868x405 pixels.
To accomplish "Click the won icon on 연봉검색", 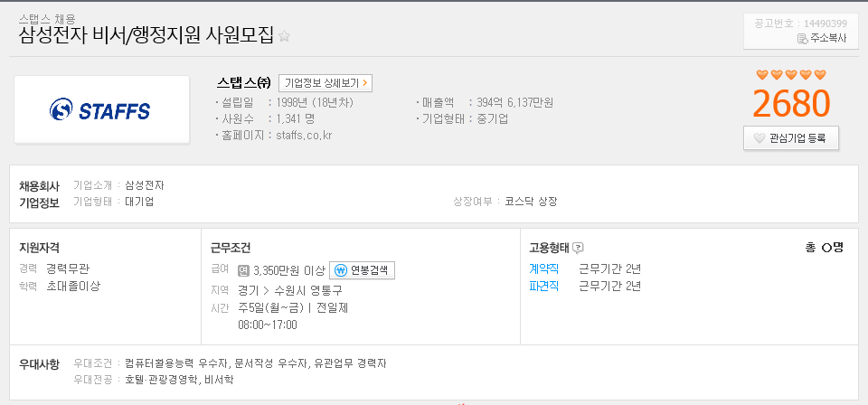I will click(x=341, y=270).
